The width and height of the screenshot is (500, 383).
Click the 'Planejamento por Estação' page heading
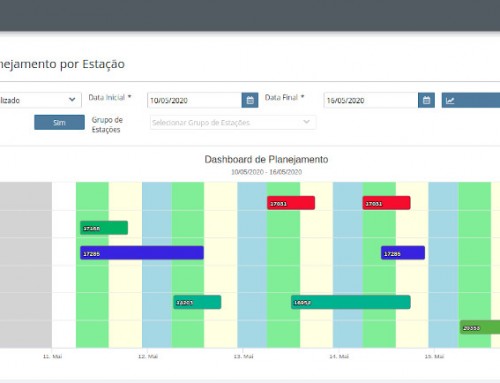point(62,64)
